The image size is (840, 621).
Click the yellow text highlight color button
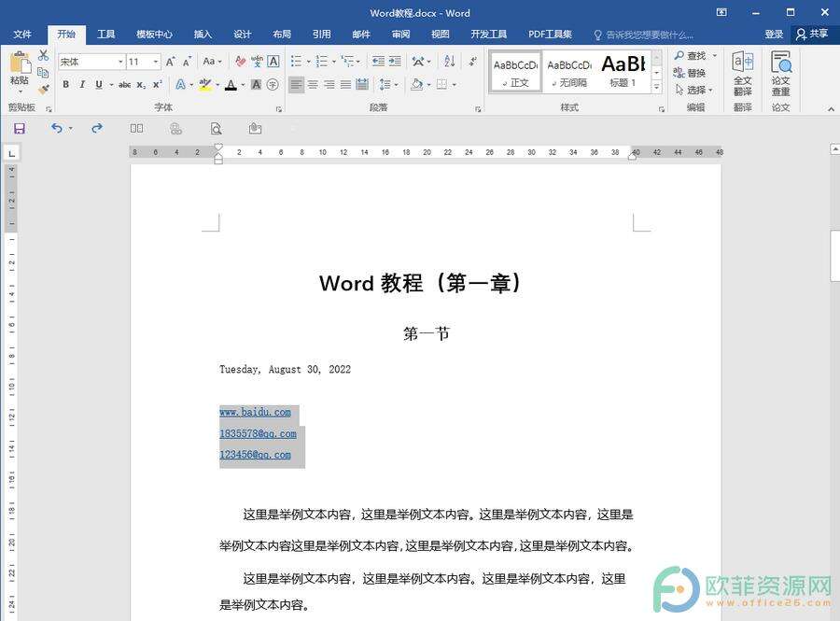tap(204, 85)
